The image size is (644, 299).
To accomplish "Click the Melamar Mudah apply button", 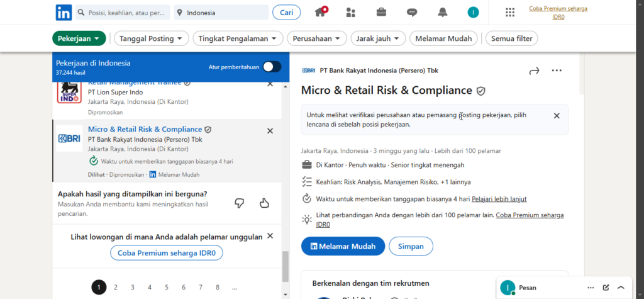I will click(x=343, y=246).
